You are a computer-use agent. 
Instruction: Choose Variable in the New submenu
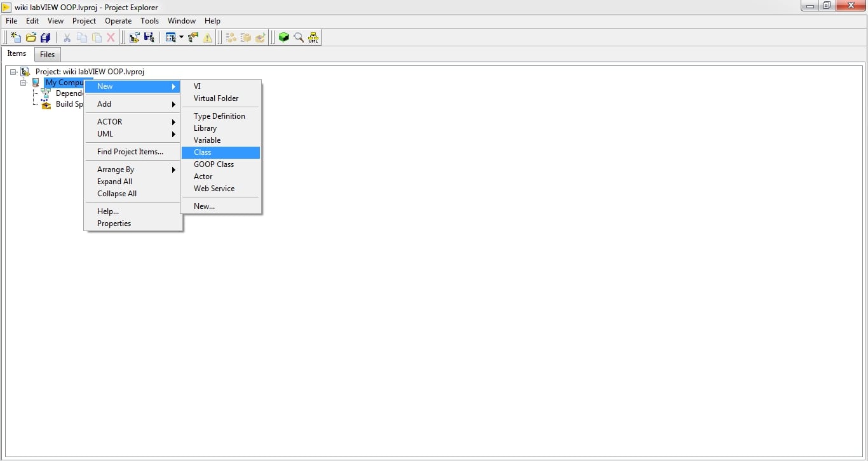click(220, 140)
